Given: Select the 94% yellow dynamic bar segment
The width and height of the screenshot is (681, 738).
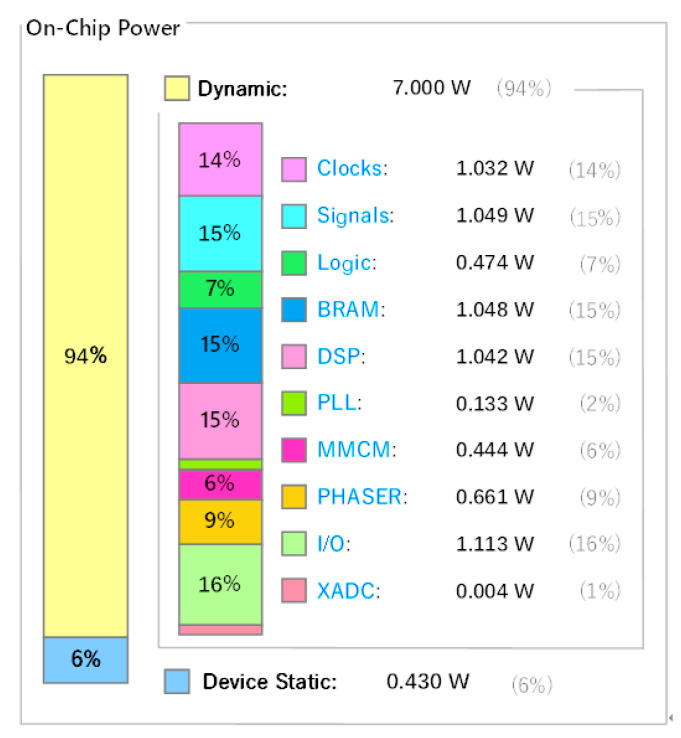Looking at the screenshot, I should point(86,356).
